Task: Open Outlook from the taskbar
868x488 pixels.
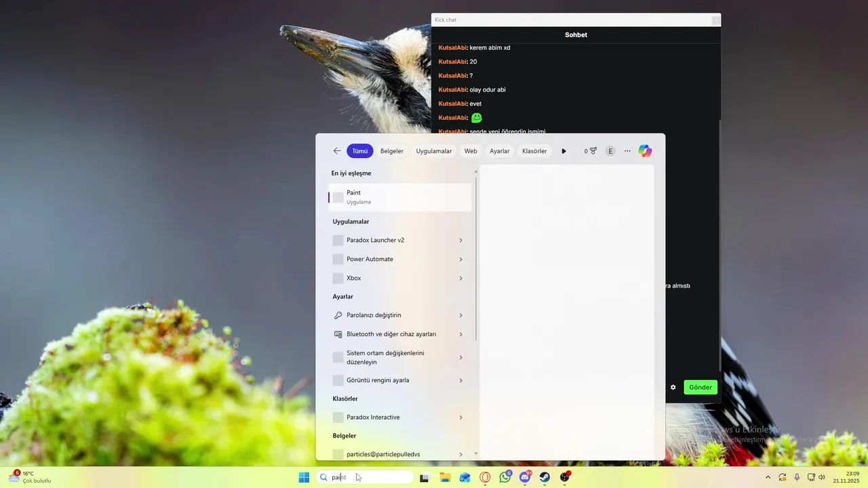Action: coord(465,477)
